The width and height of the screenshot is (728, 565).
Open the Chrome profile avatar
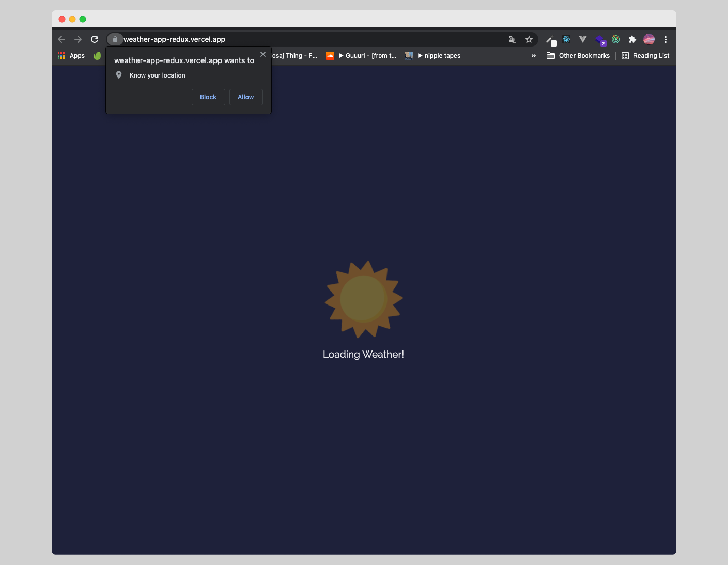[649, 39]
